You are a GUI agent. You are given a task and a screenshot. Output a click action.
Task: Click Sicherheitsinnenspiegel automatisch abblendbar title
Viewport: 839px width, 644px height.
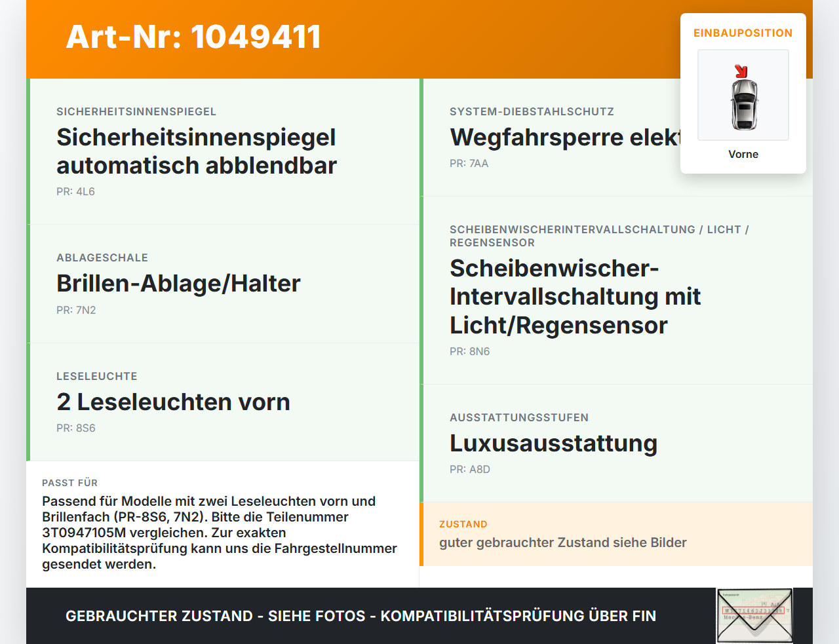[197, 151]
